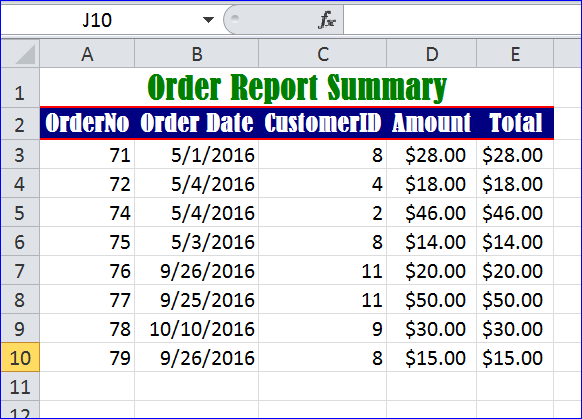Select Amount cell $18.00 in column D

[x=432, y=184]
